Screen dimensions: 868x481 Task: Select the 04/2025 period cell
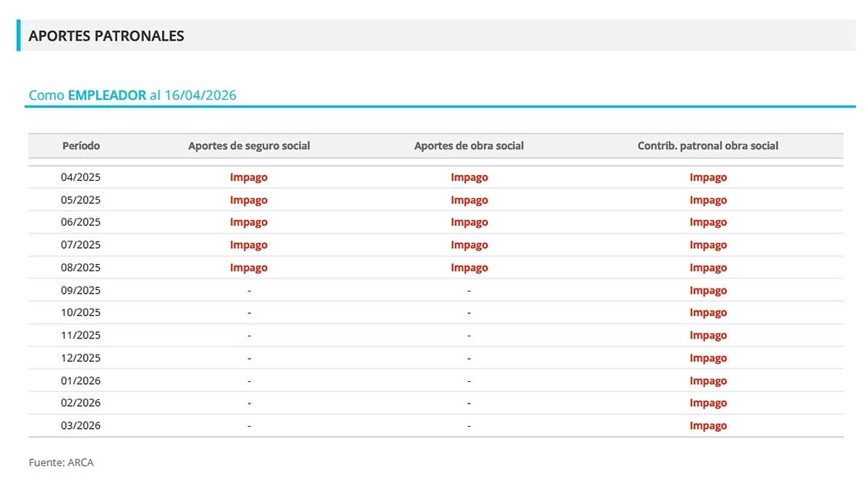tap(81, 177)
